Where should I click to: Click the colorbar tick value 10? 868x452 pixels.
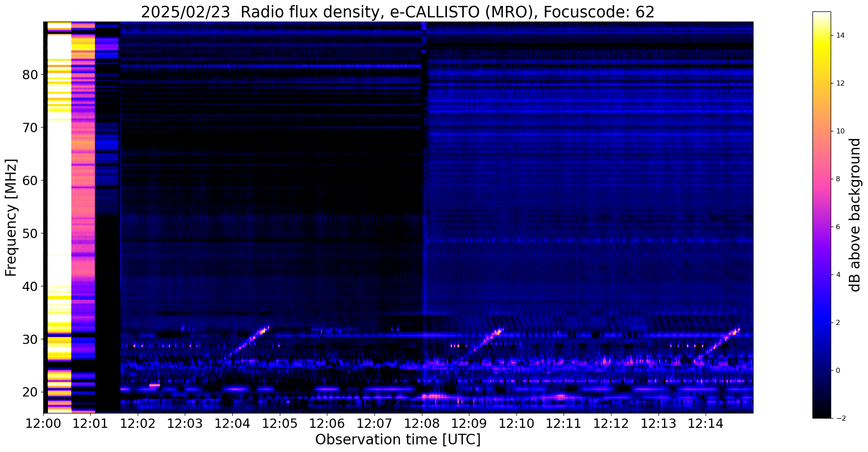840,131
